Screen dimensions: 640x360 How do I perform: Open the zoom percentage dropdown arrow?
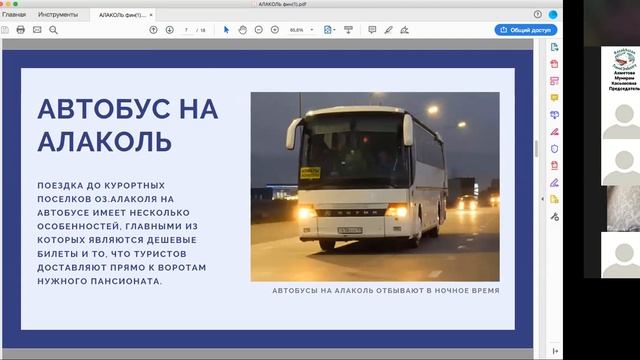coord(312,30)
